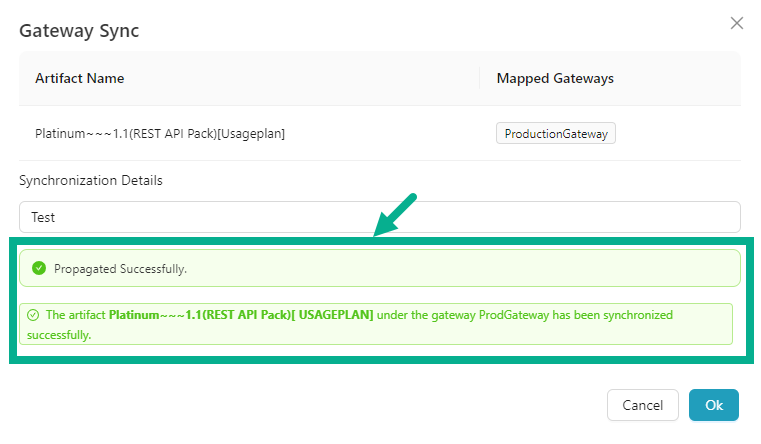
Task: Click the Mapped Gateways column header
Action: 555,78
